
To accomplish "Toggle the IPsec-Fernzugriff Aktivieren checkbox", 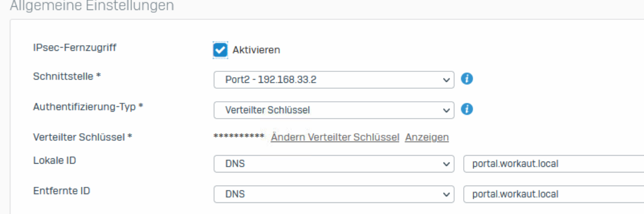I will pos(221,50).
